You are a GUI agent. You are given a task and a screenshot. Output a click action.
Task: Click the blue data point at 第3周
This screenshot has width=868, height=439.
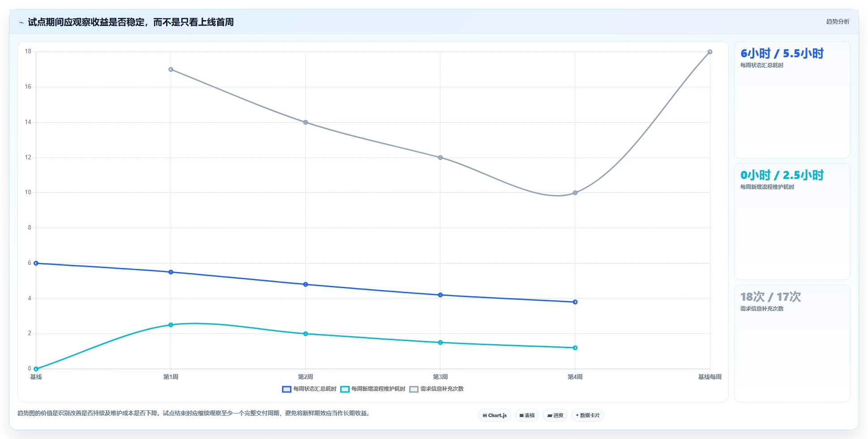(x=440, y=295)
